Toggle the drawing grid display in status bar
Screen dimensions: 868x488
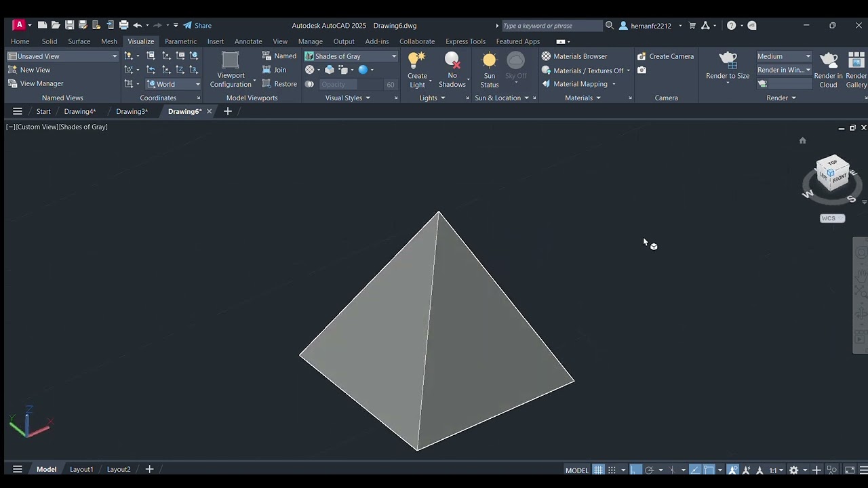(x=598, y=470)
